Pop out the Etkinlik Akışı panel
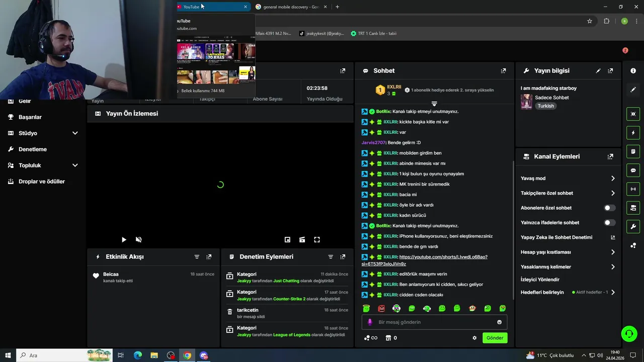Viewport: 644px width, 362px height. coord(209,256)
